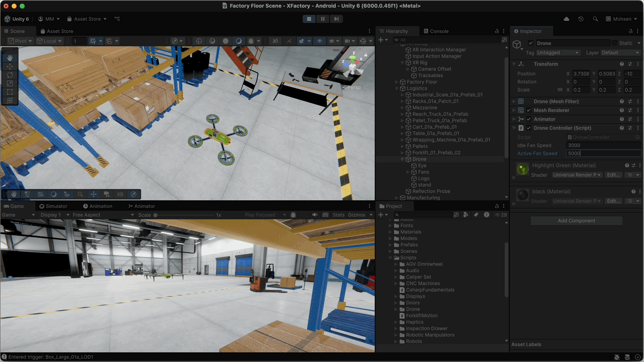644x362 pixels.
Task: Switch to the Console tab
Action: (436, 31)
